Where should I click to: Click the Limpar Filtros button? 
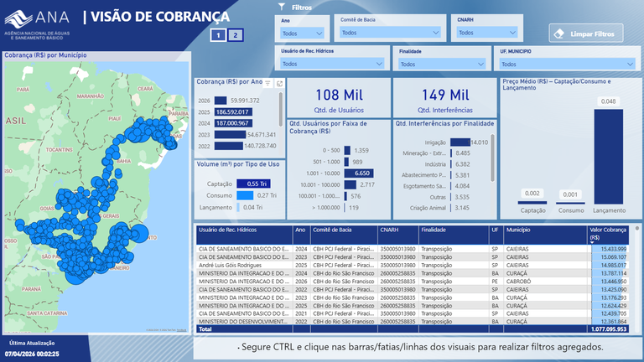tap(585, 34)
